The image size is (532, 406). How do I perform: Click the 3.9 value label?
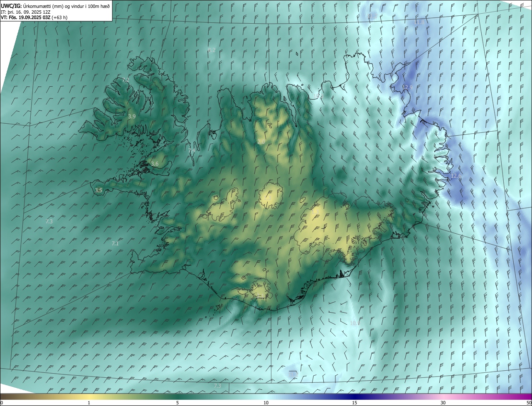pos(132,117)
